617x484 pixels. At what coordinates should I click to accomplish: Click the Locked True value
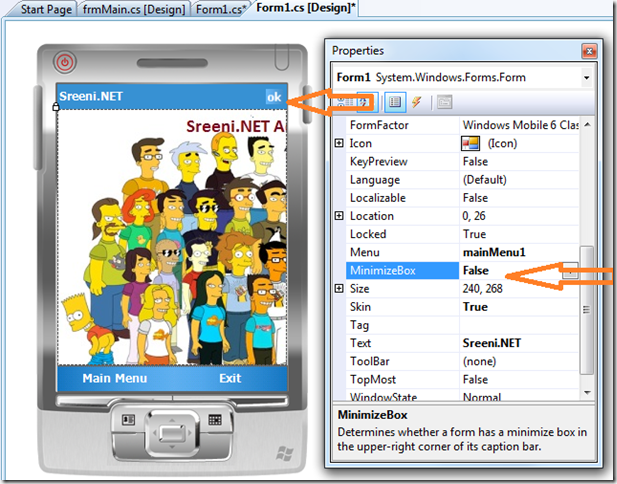pyautogui.click(x=474, y=234)
